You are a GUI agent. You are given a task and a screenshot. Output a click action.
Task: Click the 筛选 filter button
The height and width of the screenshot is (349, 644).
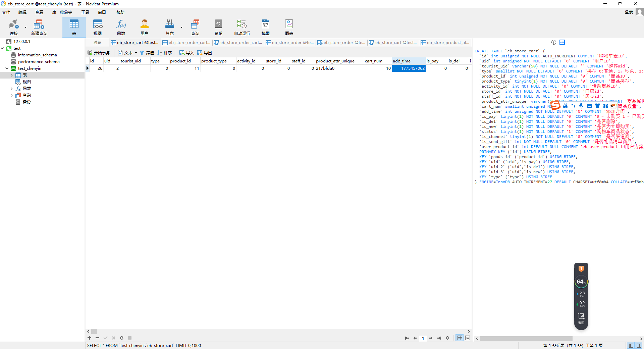(x=147, y=53)
